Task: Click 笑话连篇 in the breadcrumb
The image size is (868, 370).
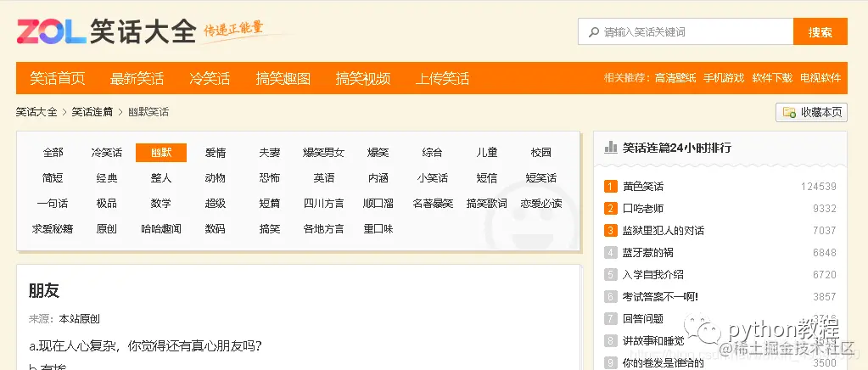Action: [x=92, y=112]
